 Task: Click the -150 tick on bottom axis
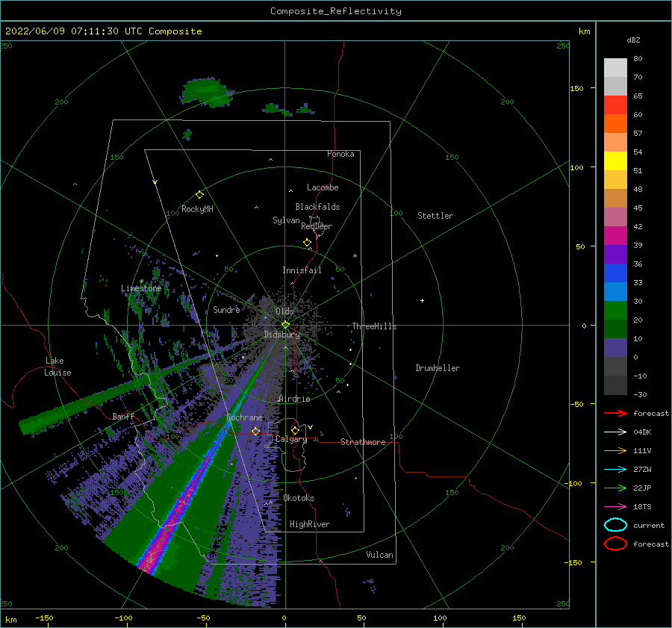tap(44, 618)
